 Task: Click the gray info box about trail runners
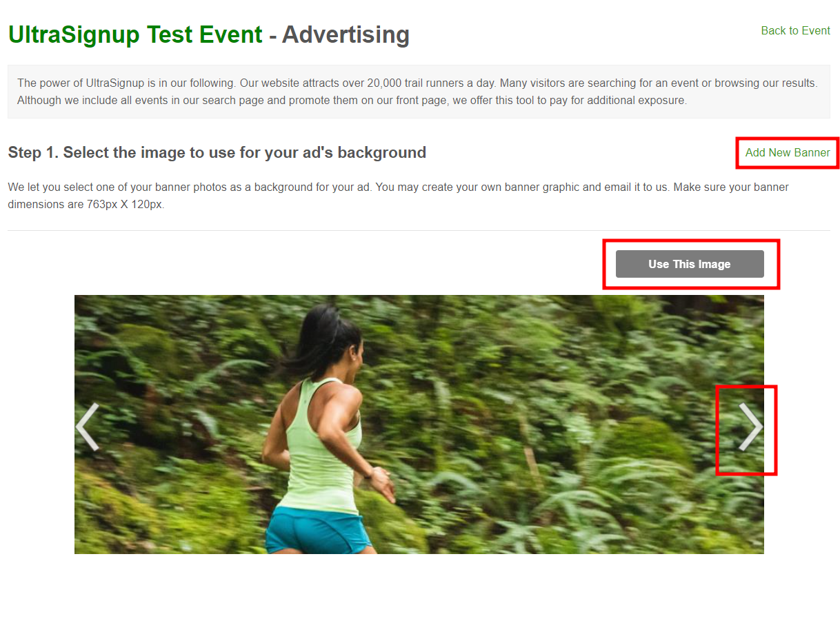pyautogui.click(x=419, y=92)
